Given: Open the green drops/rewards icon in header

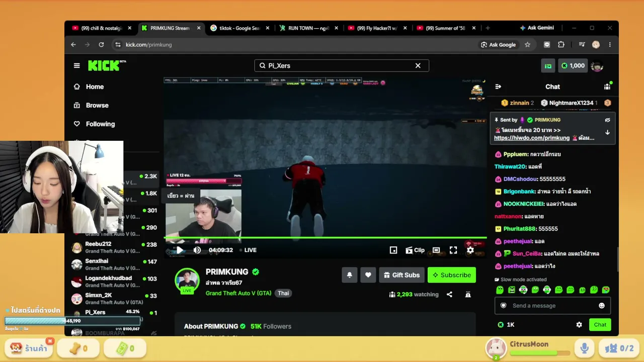Looking at the screenshot, I should click(548, 66).
